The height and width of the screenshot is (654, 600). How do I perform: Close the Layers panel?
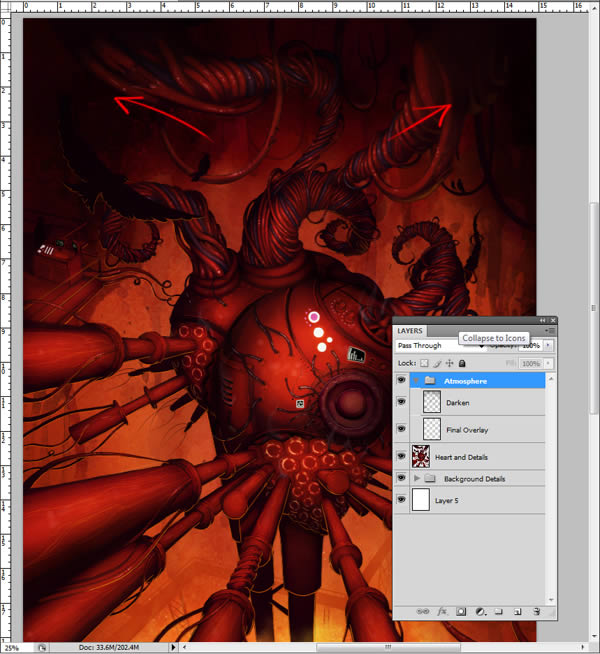(x=553, y=320)
